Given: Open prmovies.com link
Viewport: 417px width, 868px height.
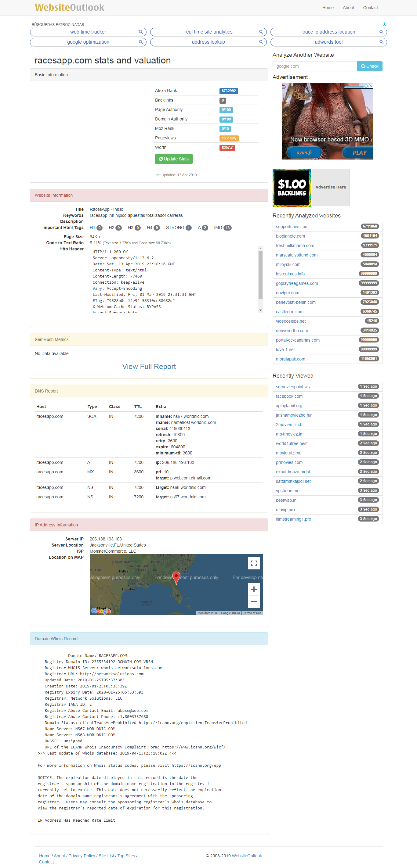Looking at the screenshot, I should [x=289, y=462].
